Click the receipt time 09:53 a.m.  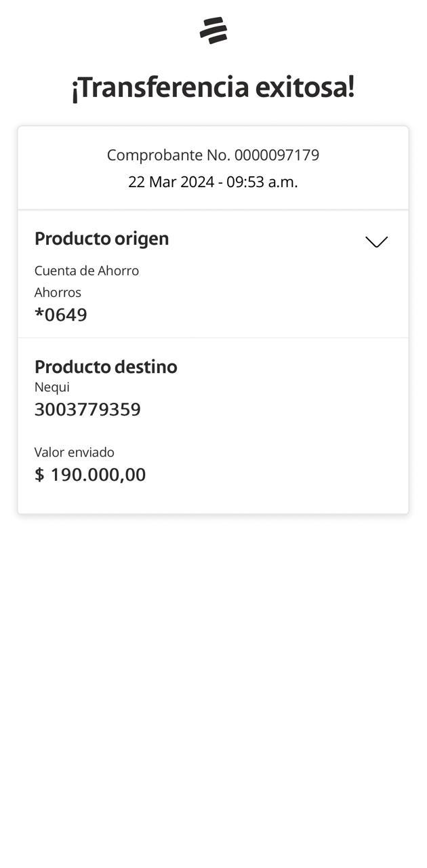(262, 182)
